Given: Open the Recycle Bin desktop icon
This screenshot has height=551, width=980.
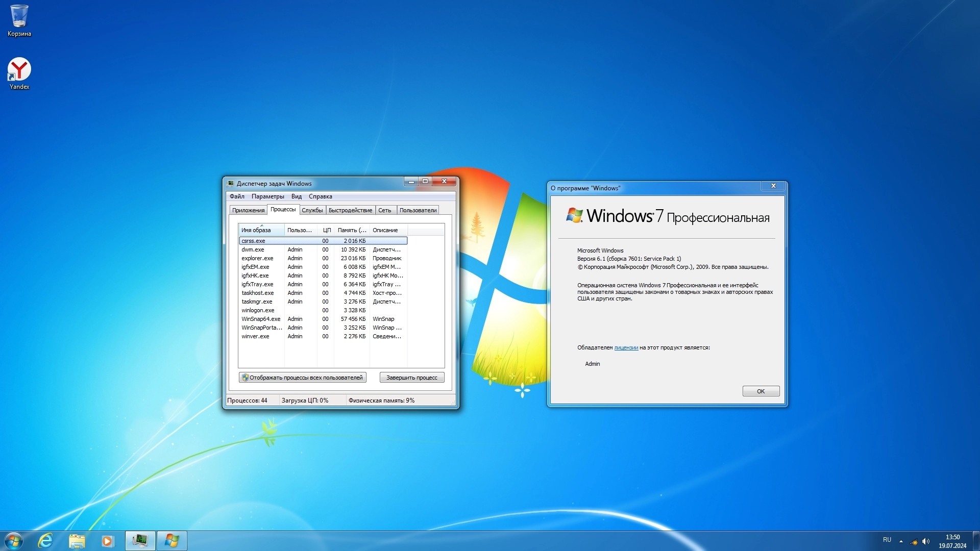Looking at the screenshot, I should [19, 20].
